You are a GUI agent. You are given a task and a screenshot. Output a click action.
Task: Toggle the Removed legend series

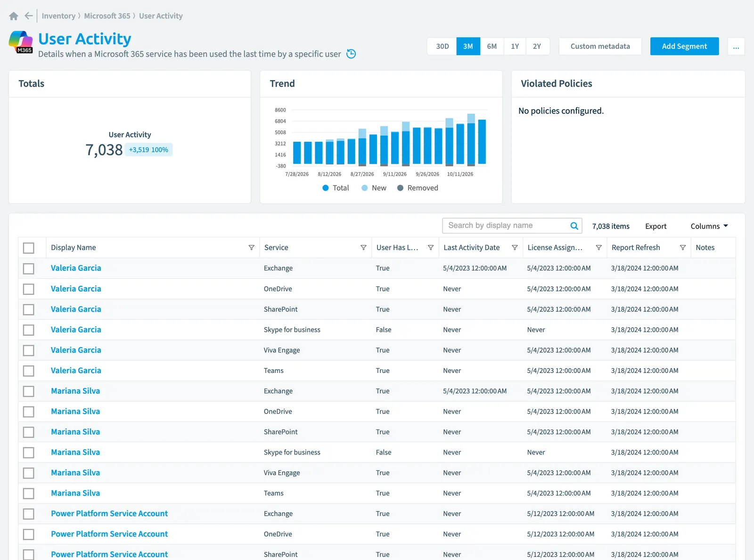(418, 188)
